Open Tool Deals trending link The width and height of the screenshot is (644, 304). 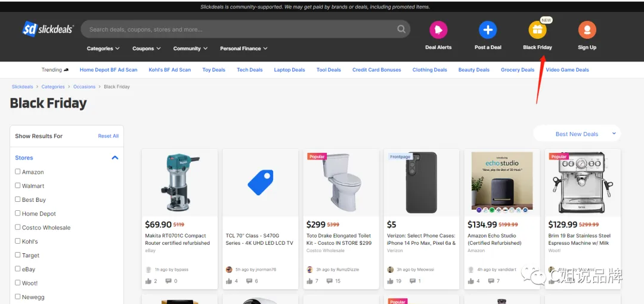329,70
